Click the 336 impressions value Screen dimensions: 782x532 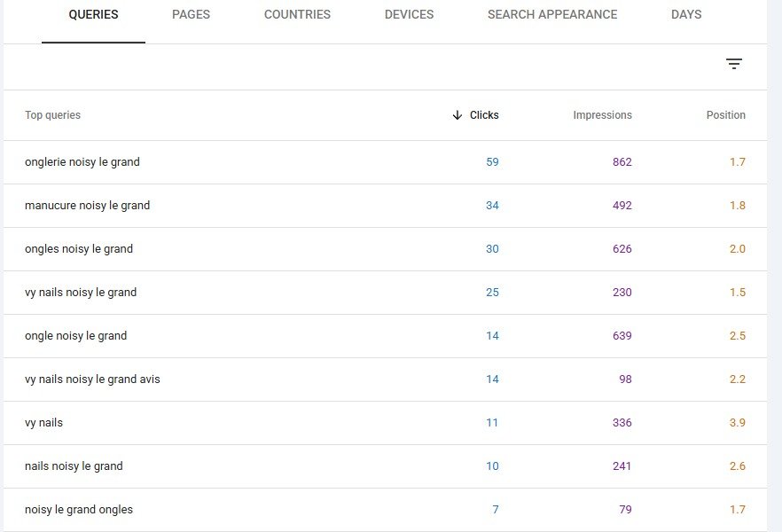pos(622,423)
